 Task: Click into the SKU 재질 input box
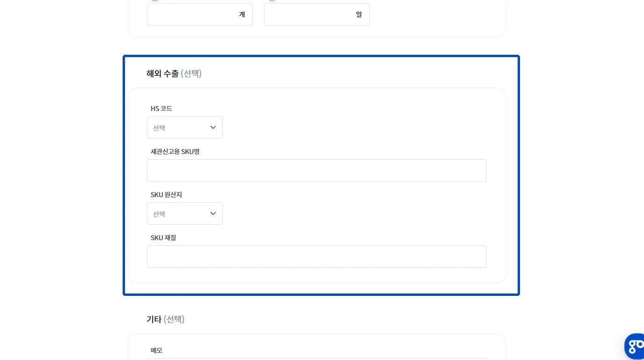click(x=316, y=257)
